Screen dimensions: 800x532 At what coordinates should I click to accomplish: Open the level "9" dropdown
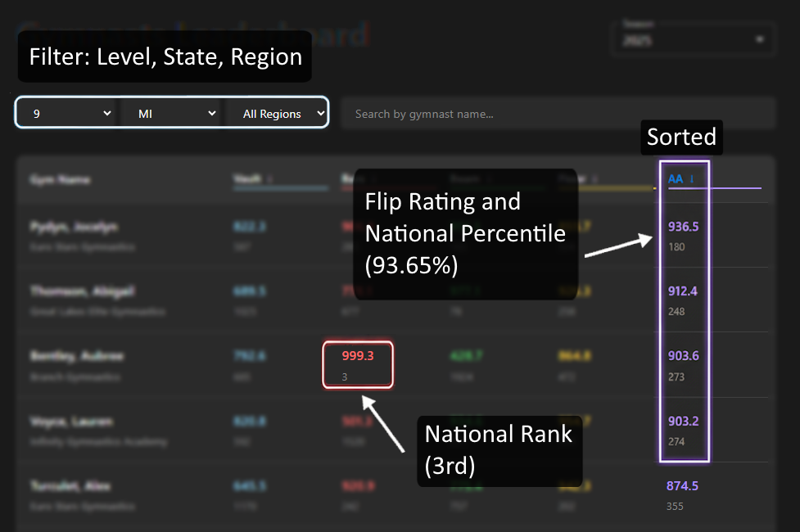(66, 113)
